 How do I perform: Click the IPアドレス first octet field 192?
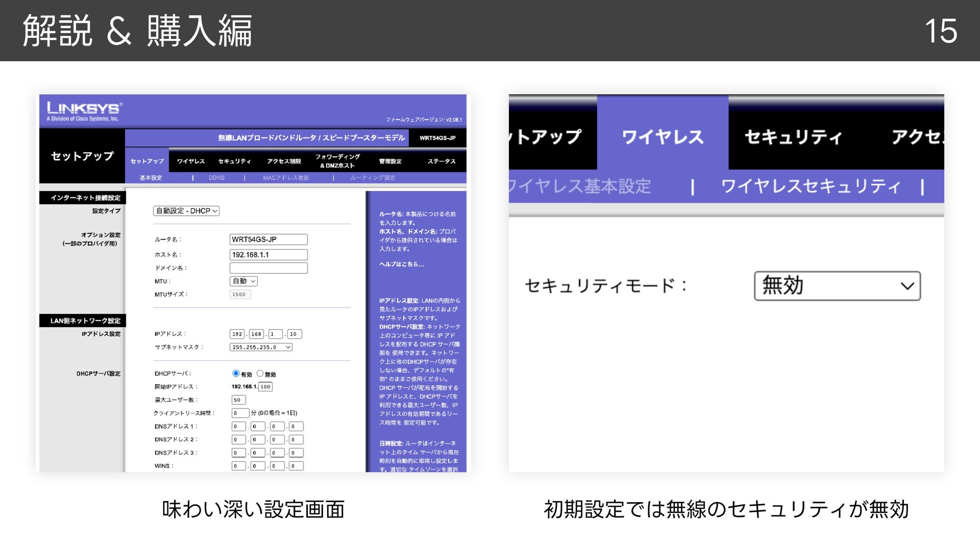click(x=237, y=334)
